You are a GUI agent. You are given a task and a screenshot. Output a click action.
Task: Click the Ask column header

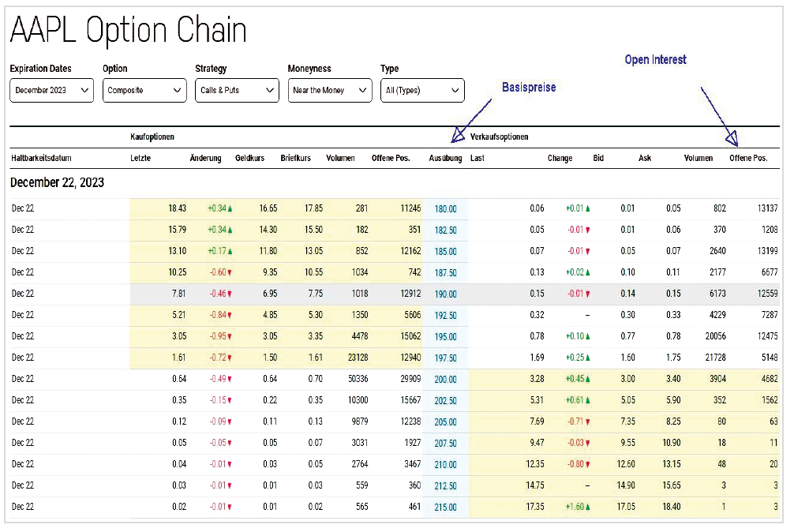pos(645,158)
